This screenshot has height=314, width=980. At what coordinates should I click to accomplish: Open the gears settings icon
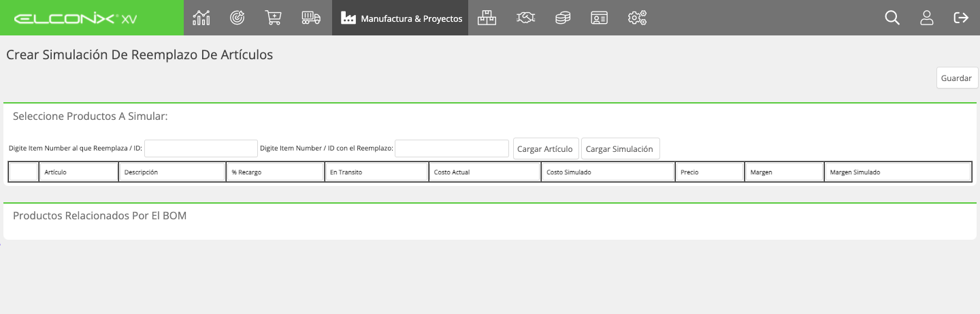click(x=637, y=18)
